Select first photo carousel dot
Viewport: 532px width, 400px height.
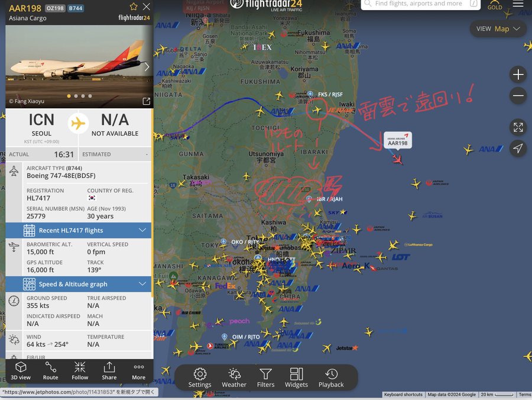[x=69, y=96]
